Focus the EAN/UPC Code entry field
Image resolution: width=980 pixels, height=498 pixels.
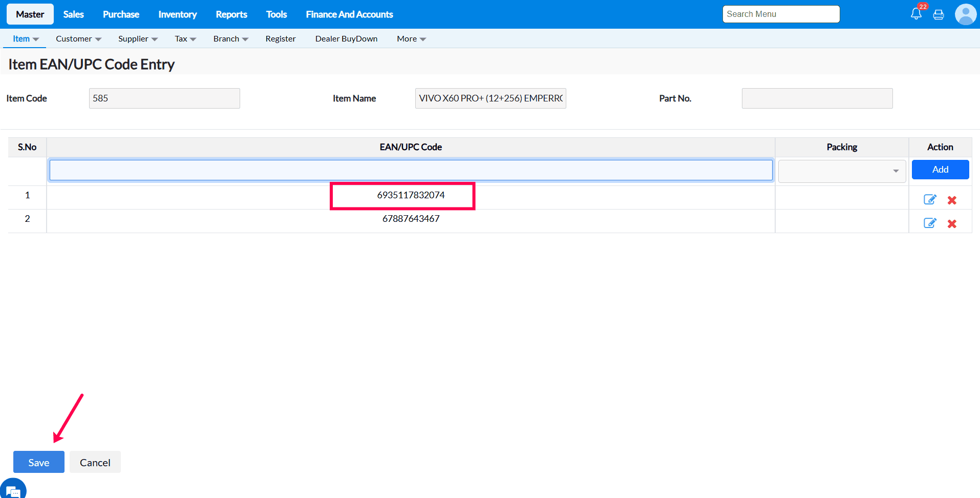pyautogui.click(x=411, y=170)
